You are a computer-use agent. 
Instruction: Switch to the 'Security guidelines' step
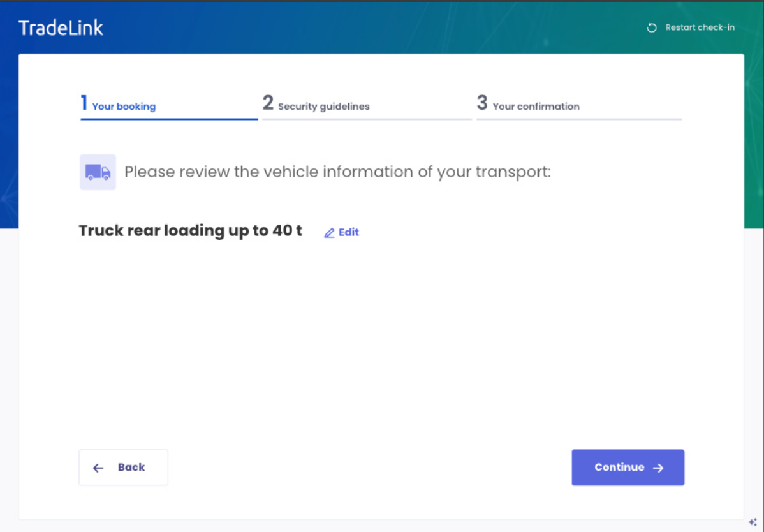[323, 107]
